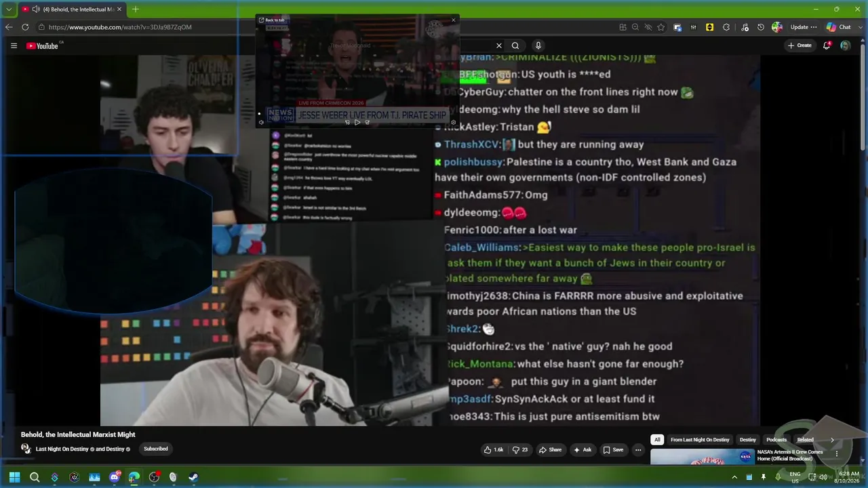Viewport: 868px width, 488px height.
Task: Like the video with 1.6k likes
Action: pyautogui.click(x=494, y=449)
